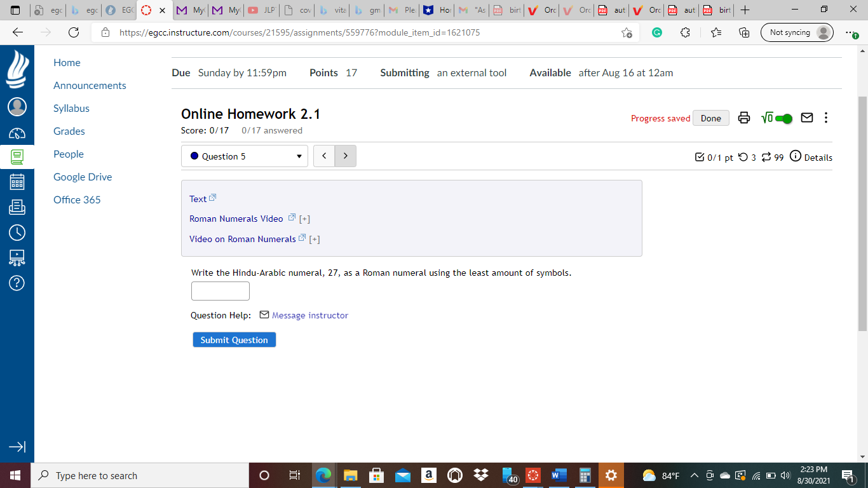
Task: Switch to the Gmail Ple tab
Action: [403, 10]
